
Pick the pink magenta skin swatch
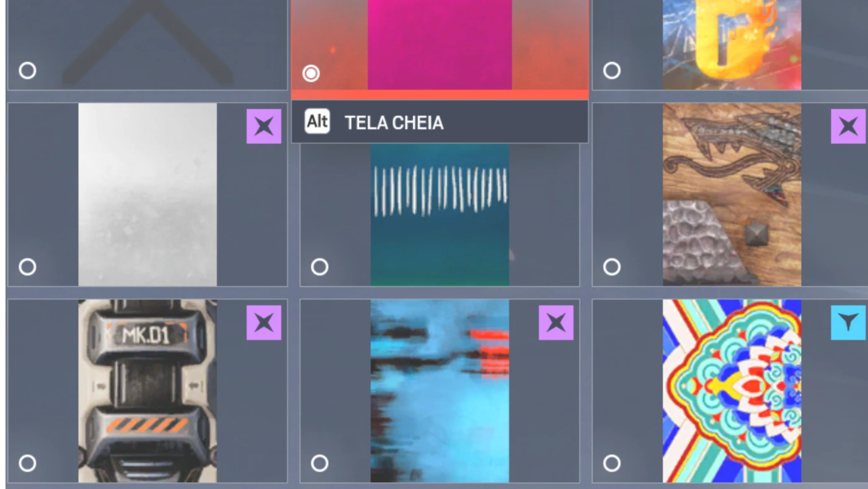(x=440, y=45)
